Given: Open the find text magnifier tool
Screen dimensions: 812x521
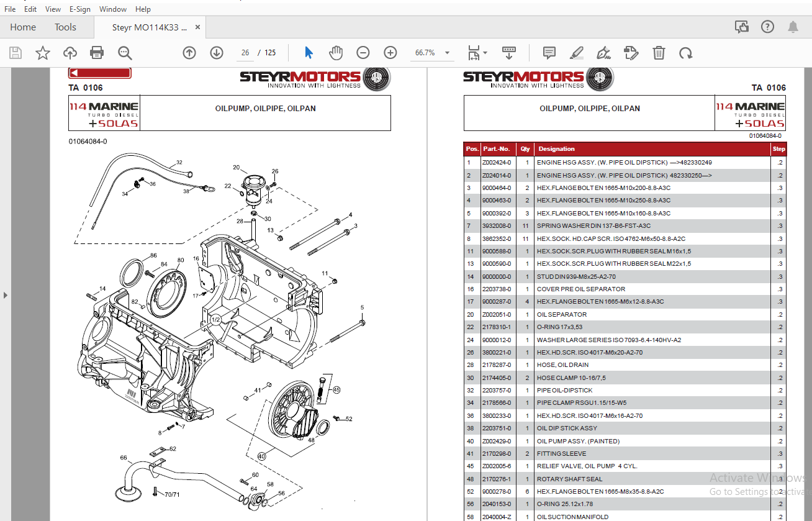Looking at the screenshot, I should point(125,53).
